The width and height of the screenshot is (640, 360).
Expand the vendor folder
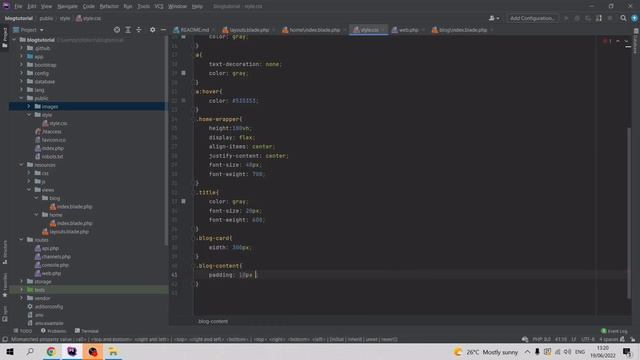click(x=22, y=298)
